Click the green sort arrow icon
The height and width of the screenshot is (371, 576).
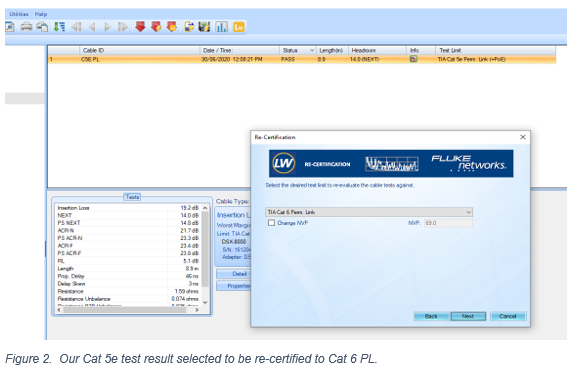[x=59, y=27]
